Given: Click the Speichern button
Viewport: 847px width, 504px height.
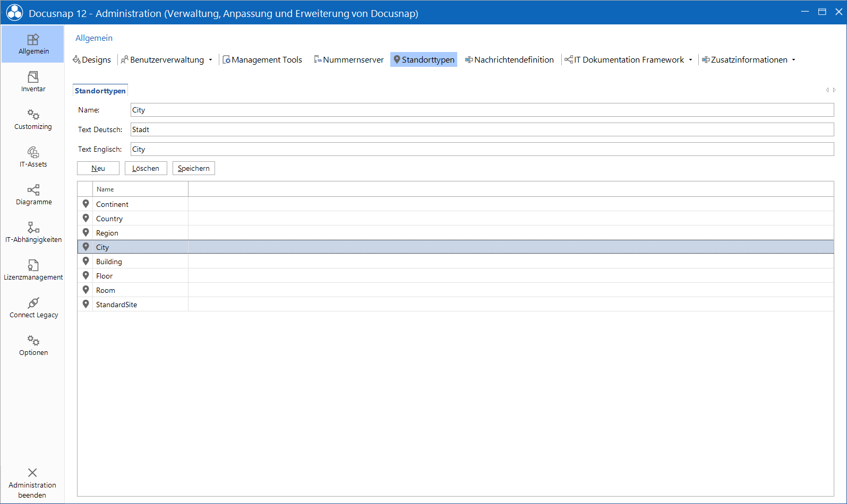Looking at the screenshot, I should tap(194, 168).
